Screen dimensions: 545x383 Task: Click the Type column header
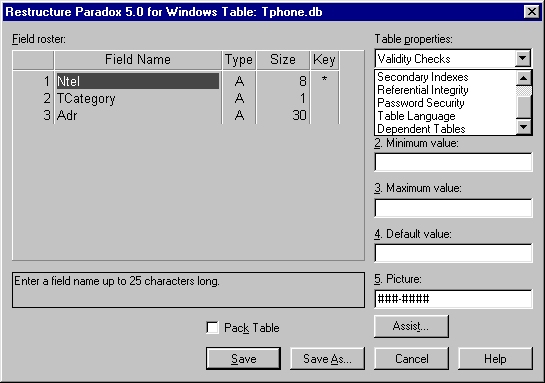pos(239,60)
